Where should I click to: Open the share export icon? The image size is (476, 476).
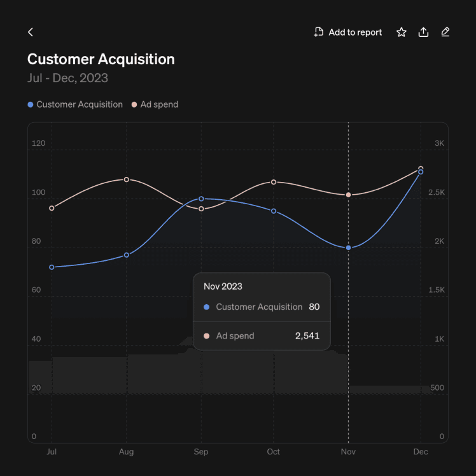click(x=423, y=32)
